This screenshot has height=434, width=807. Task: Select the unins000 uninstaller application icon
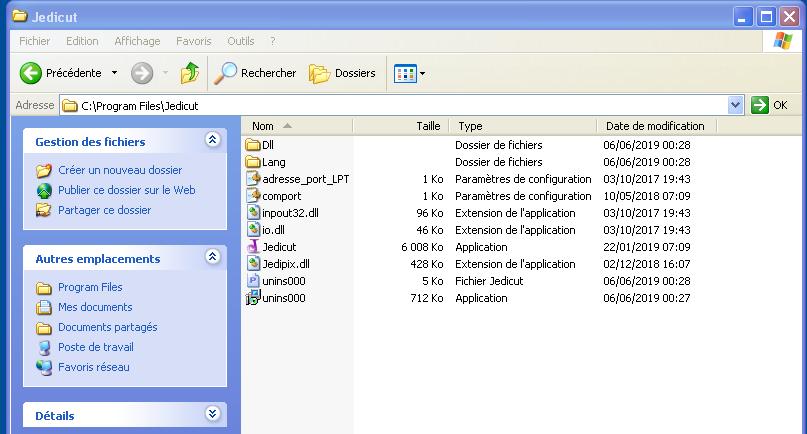pyautogui.click(x=253, y=298)
